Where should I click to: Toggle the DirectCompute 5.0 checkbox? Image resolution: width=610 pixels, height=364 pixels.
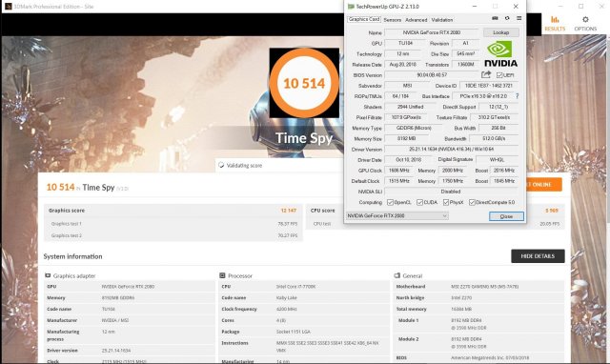[x=472, y=202]
